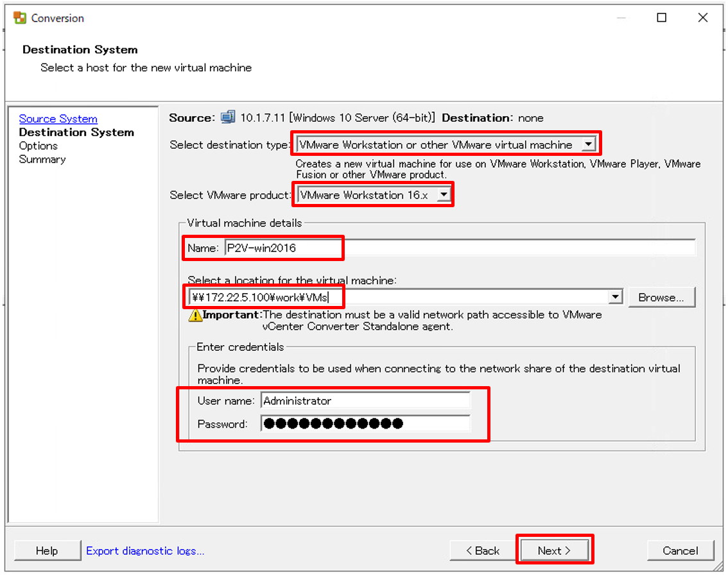Click the Next button
This screenshot has width=728, height=576.
tap(555, 550)
